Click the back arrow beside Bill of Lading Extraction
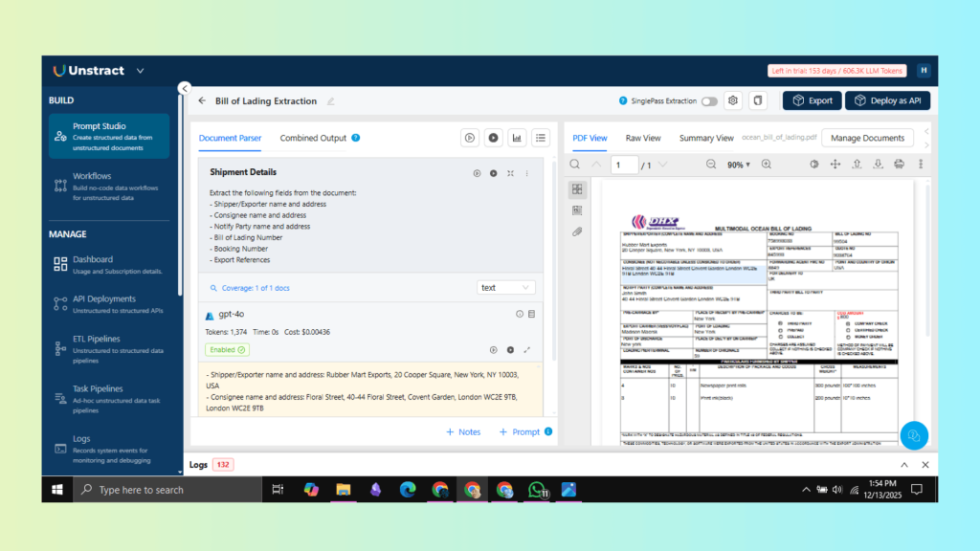The height and width of the screenshot is (551, 980). coord(202,100)
